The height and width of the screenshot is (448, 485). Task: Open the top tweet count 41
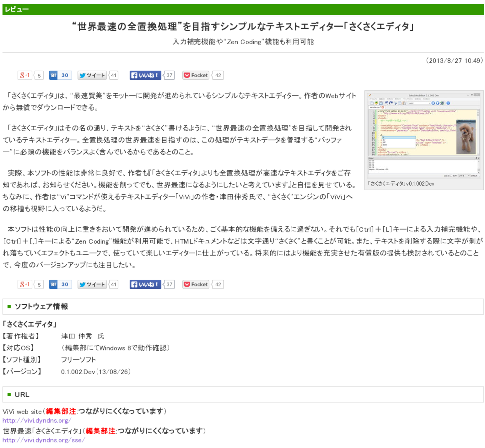(x=114, y=75)
